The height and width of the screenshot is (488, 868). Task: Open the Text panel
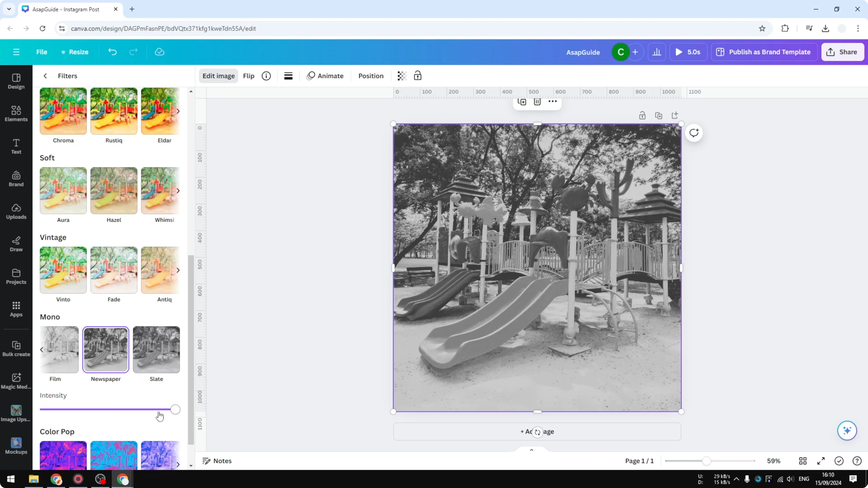(x=16, y=146)
